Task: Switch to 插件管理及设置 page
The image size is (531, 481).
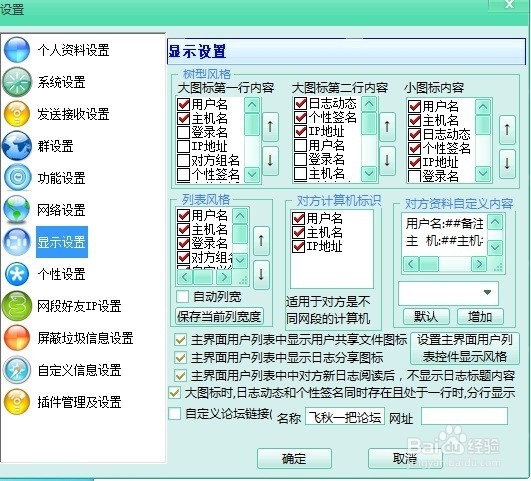Action: coord(79,402)
